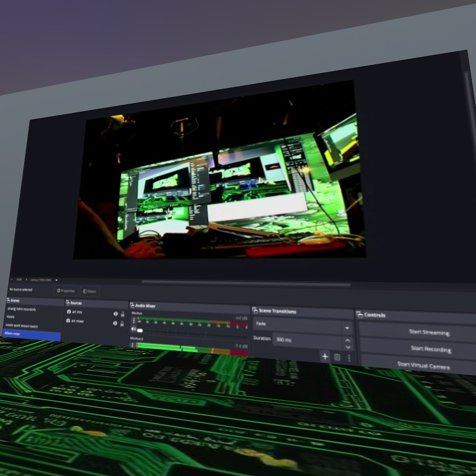The width and height of the screenshot is (476, 476).
Task: Decrease the transition duration with down arrow
Action: tap(348, 347)
